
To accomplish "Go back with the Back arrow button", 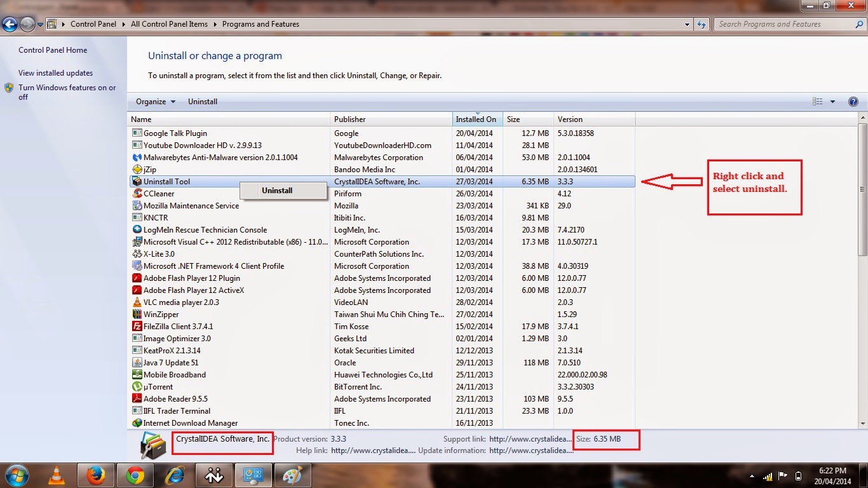I will coord(10,24).
